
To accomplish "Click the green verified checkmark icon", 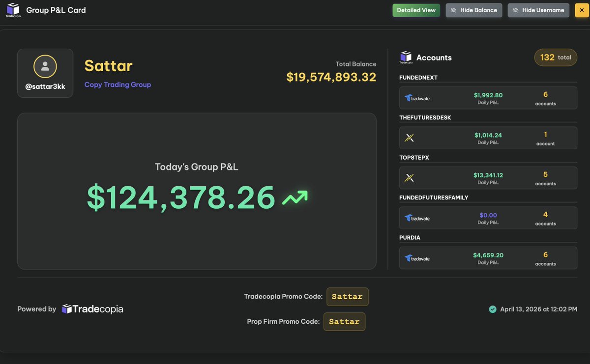I will pos(493,309).
